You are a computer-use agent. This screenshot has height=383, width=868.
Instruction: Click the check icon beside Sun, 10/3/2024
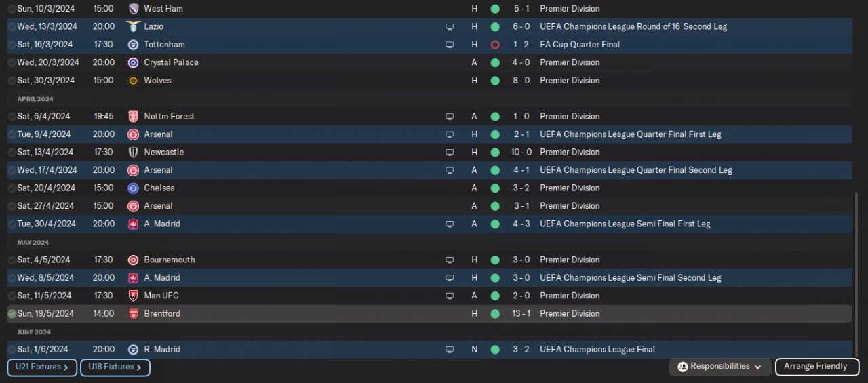pyautogui.click(x=12, y=9)
